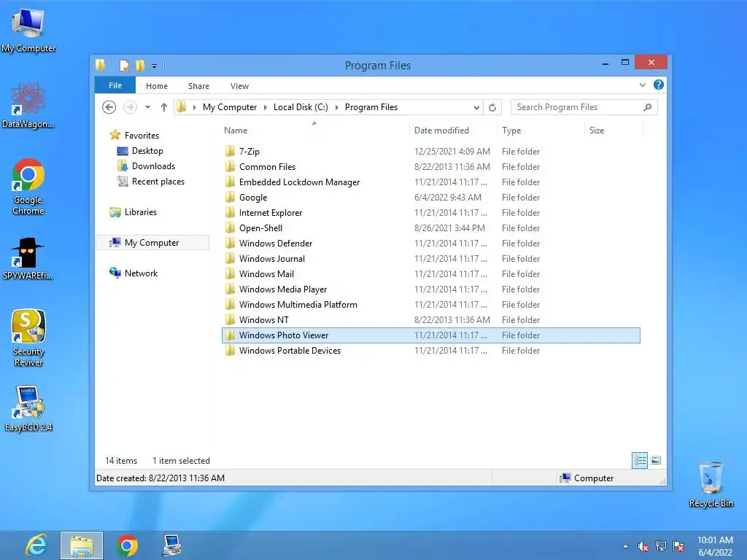Open the recent locations dropdown arrow

(x=147, y=108)
